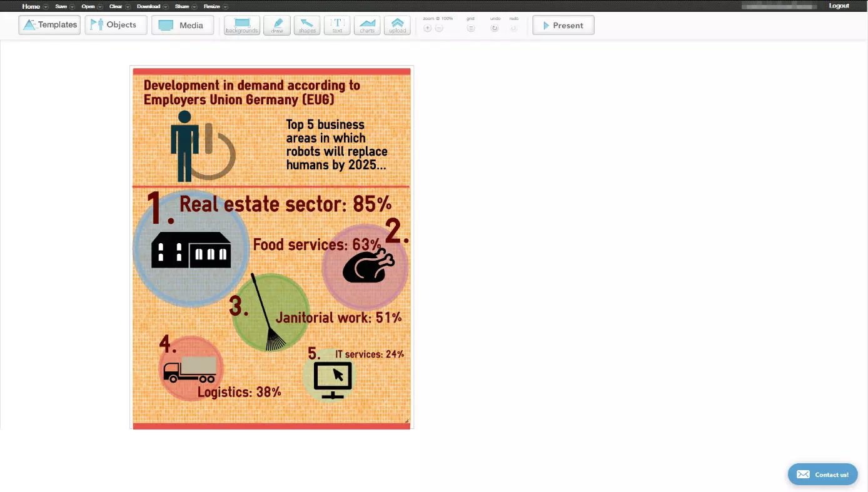Open the Open menu

coord(88,6)
